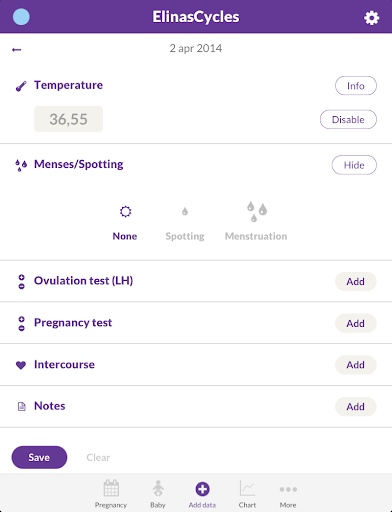Open settings via the gear icon

coord(371,18)
